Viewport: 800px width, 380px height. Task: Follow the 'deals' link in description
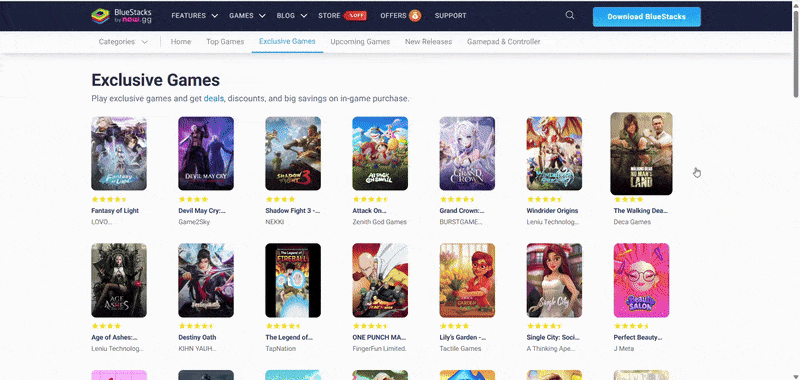click(214, 98)
